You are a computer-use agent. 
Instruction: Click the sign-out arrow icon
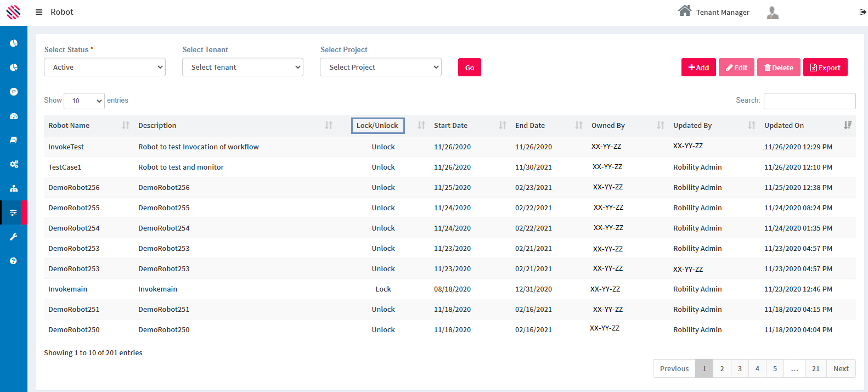point(863,12)
